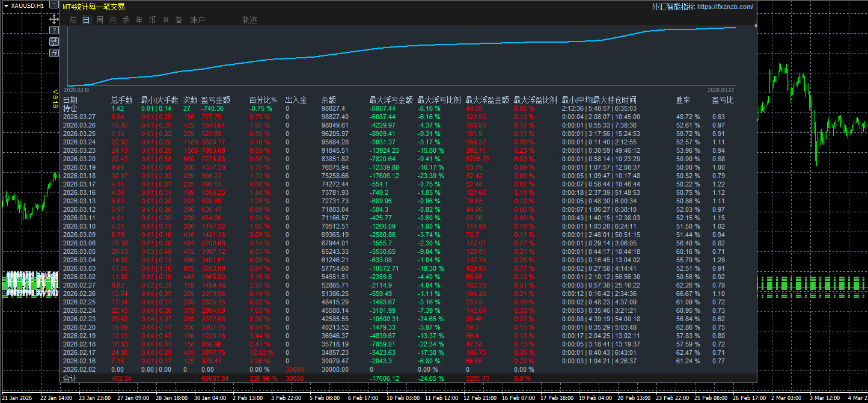
Task: Select the 2026.03.26 date row
Action: 79,125
